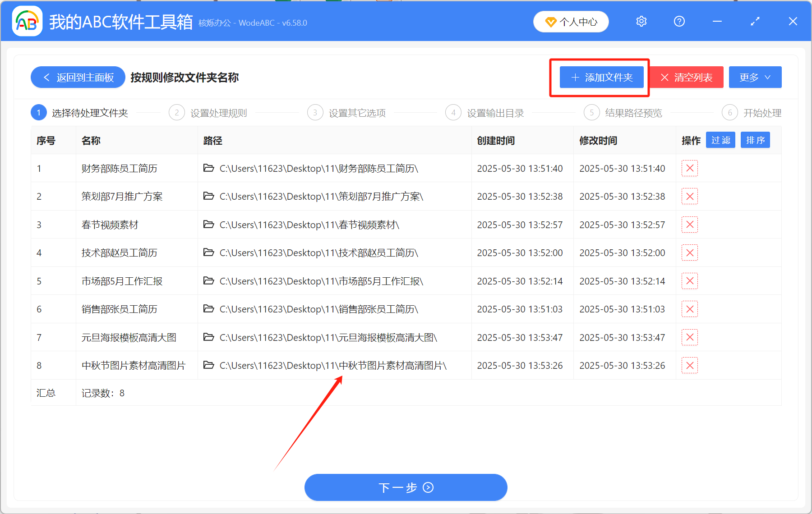
Task: Clear the list with 清空列表
Action: pyautogui.click(x=687, y=77)
